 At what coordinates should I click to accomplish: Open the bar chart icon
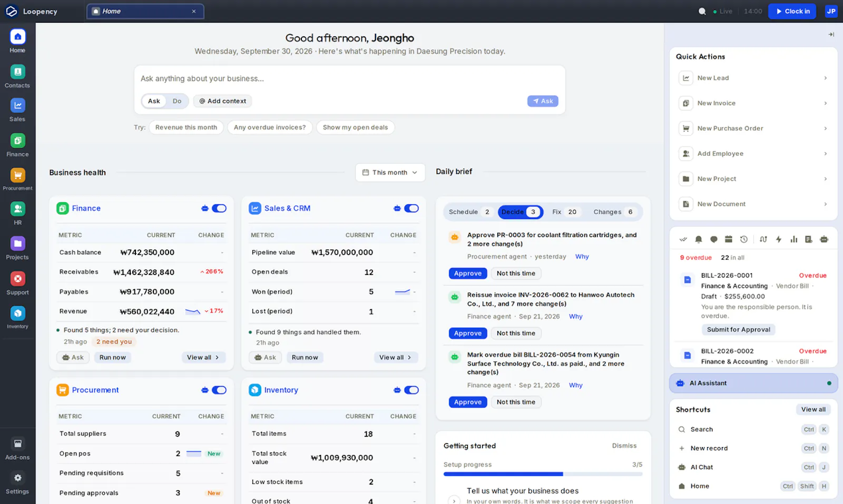pyautogui.click(x=793, y=239)
